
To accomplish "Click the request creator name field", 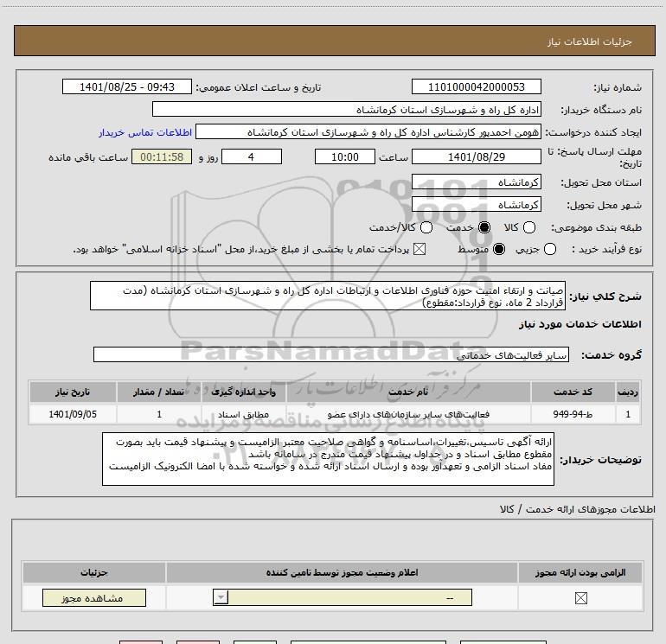I will (368, 132).
